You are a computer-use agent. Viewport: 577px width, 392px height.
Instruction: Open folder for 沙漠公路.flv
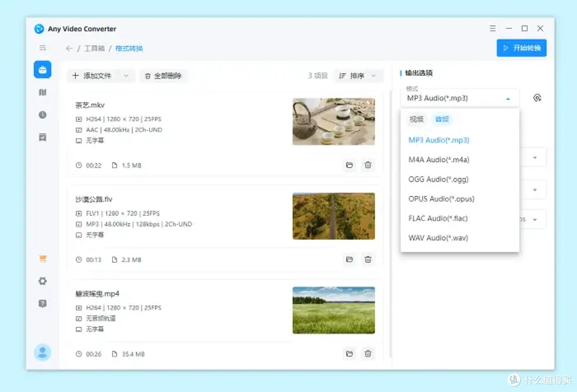click(349, 259)
